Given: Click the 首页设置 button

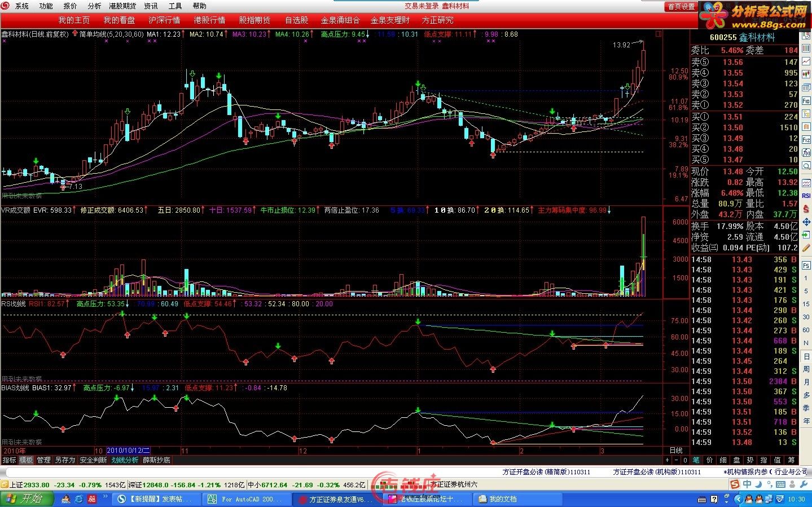Looking at the screenshot, I should click(681, 6).
